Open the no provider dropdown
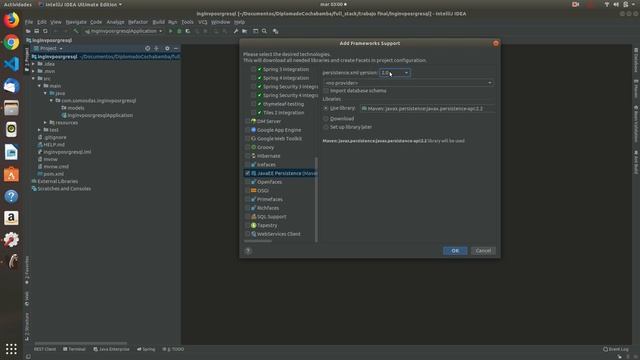This screenshot has width=640, height=360. tap(408, 83)
